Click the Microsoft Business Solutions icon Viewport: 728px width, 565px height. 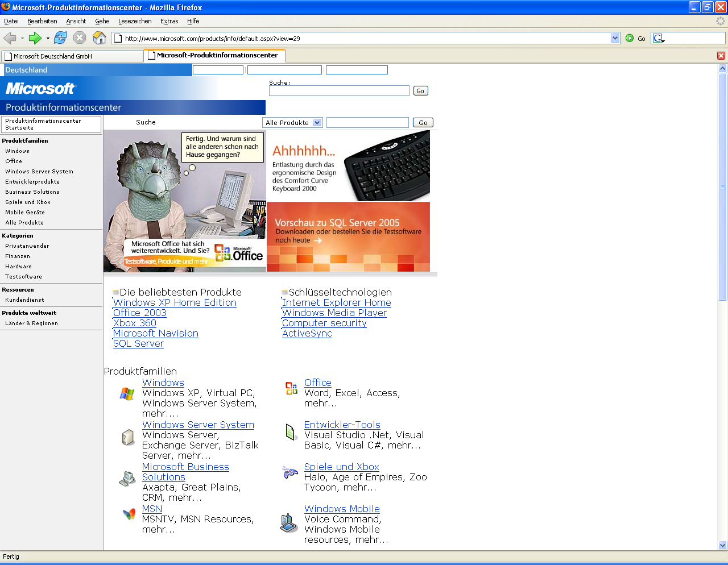click(127, 479)
